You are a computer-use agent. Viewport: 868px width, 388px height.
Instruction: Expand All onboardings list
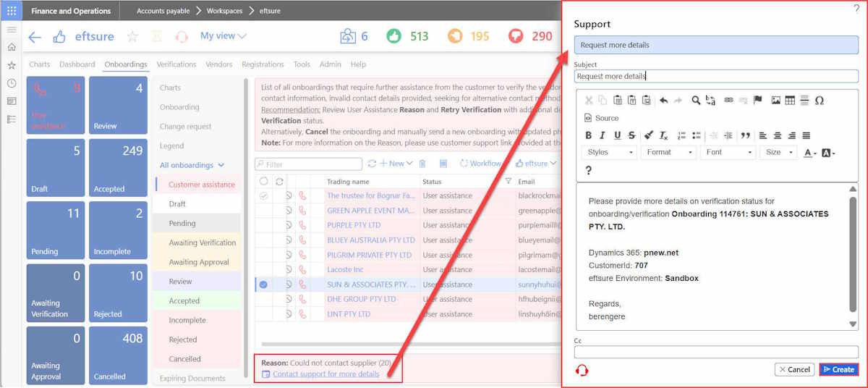[x=192, y=165]
